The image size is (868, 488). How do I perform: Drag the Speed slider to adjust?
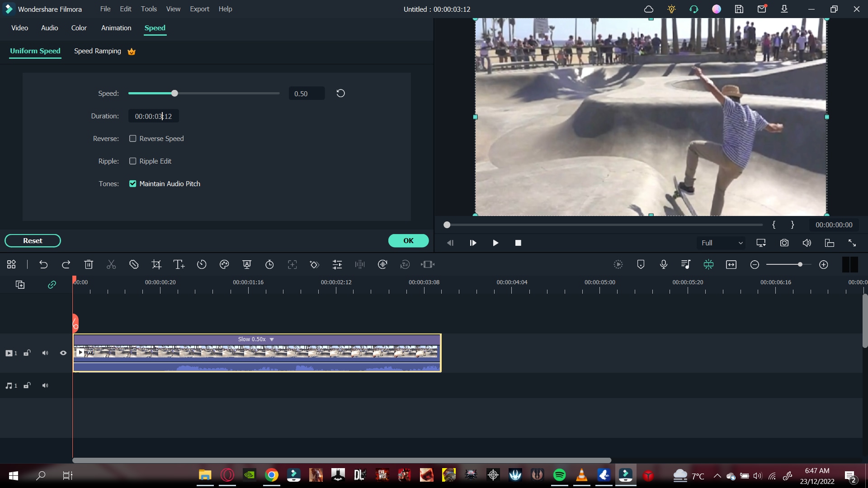(x=174, y=94)
